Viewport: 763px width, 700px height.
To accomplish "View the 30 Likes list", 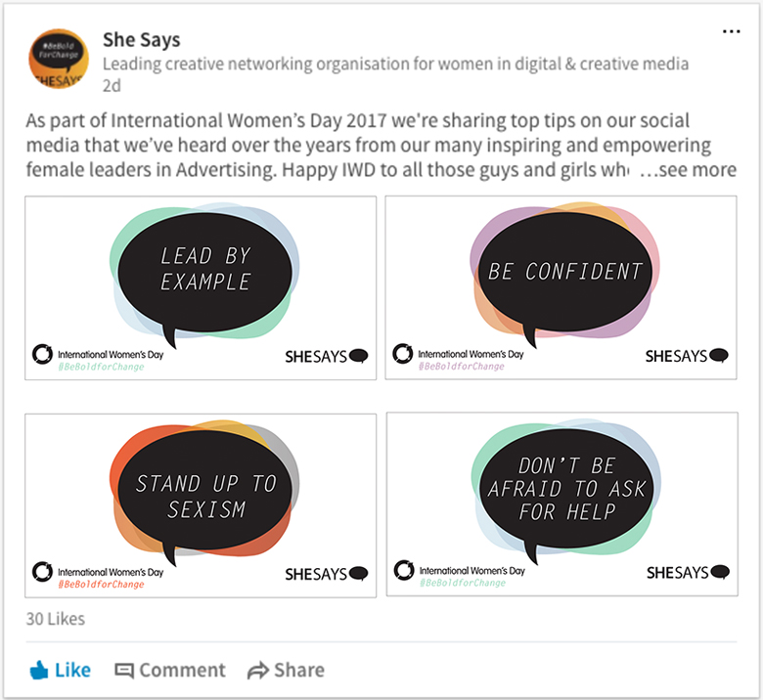I will pos(55,619).
